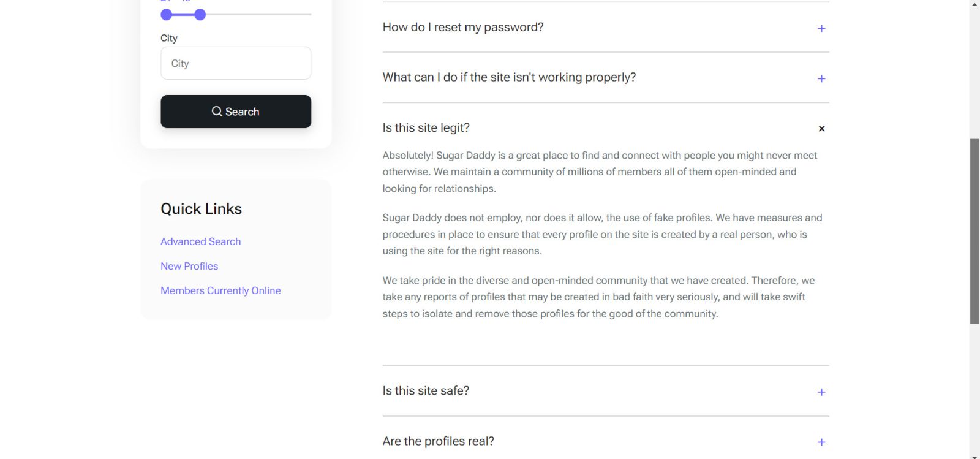Expand 'How do I reset my password?'

(x=463, y=28)
